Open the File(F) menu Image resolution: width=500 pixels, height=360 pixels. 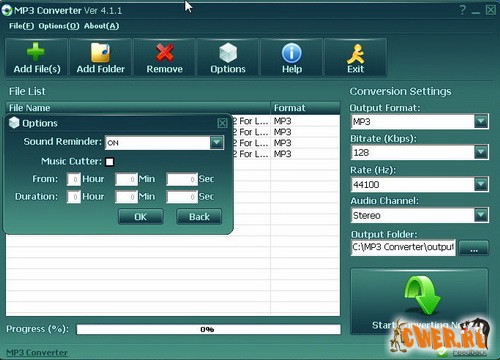21,26
